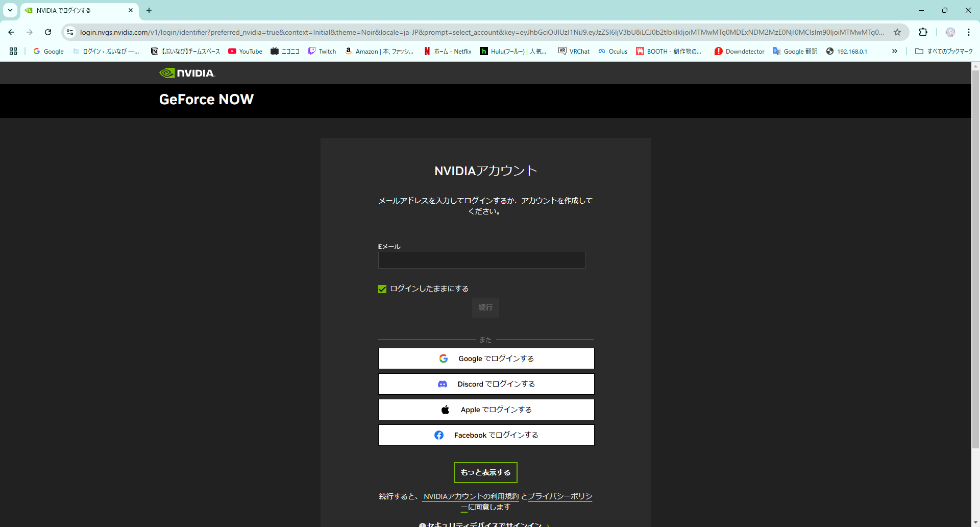
Task: Open the NVIDIAアカウントの利用規約 link
Action: [470, 496]
